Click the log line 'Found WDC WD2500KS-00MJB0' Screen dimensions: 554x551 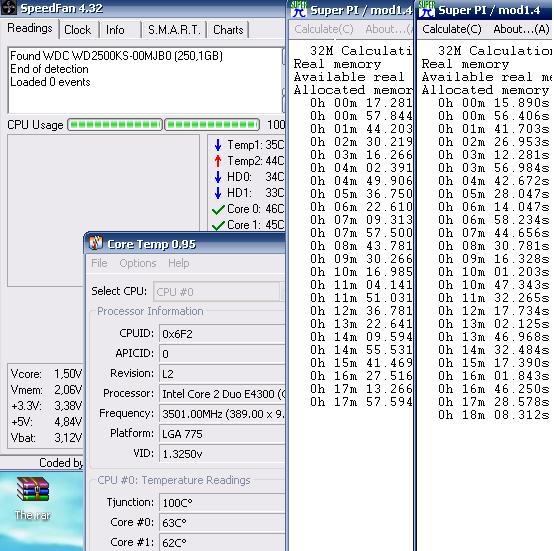(116, 56)
